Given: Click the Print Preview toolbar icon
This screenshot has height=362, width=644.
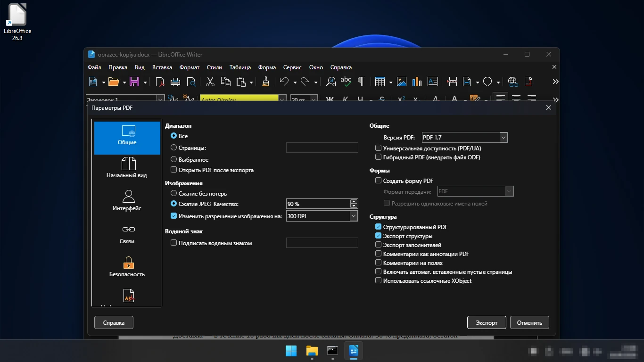Looking at the screenshot, I should pyautogui.click(x=191, y=82).
